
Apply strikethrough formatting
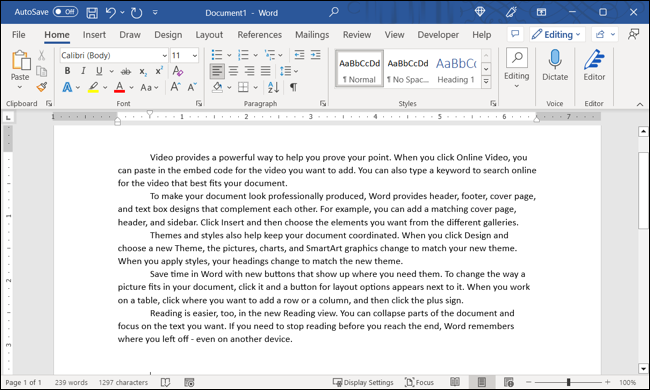[x=126, y=71]
